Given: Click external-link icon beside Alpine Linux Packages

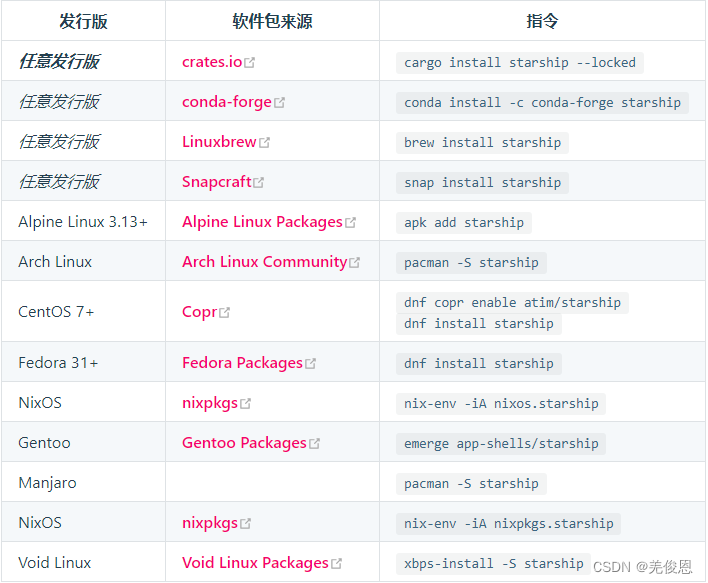Looking at the screenshot, I should click(x=350, y=223).
